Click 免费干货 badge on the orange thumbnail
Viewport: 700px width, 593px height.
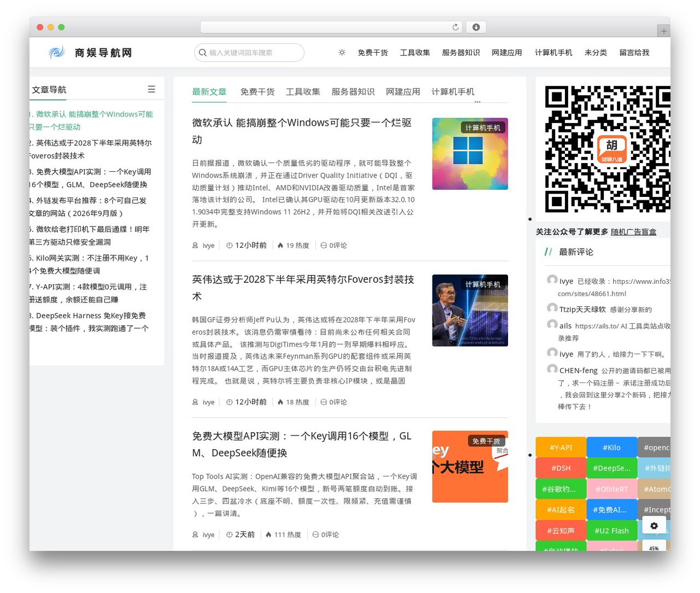[x=486, y=441]
